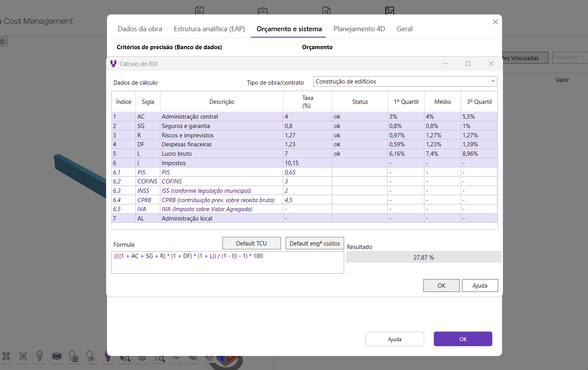Viewport: 588px width, 370px height.
Task: Click the focus target icon in bottom toolbar
Action: pyautogui.click(x=23, y=356)
